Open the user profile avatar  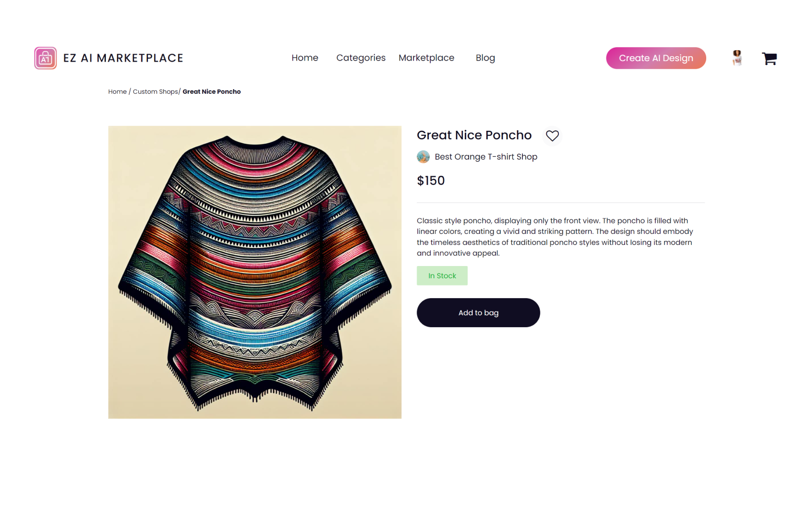click(x=737, y=58)
